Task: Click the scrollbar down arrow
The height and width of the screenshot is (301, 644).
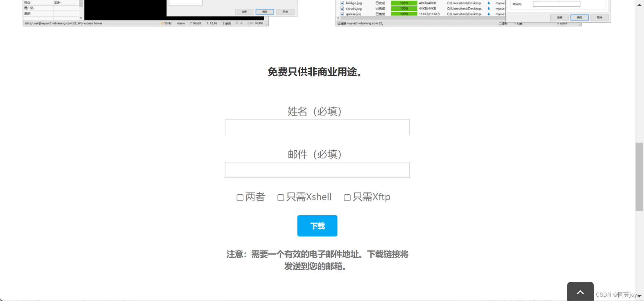Action: pos(639,296)
